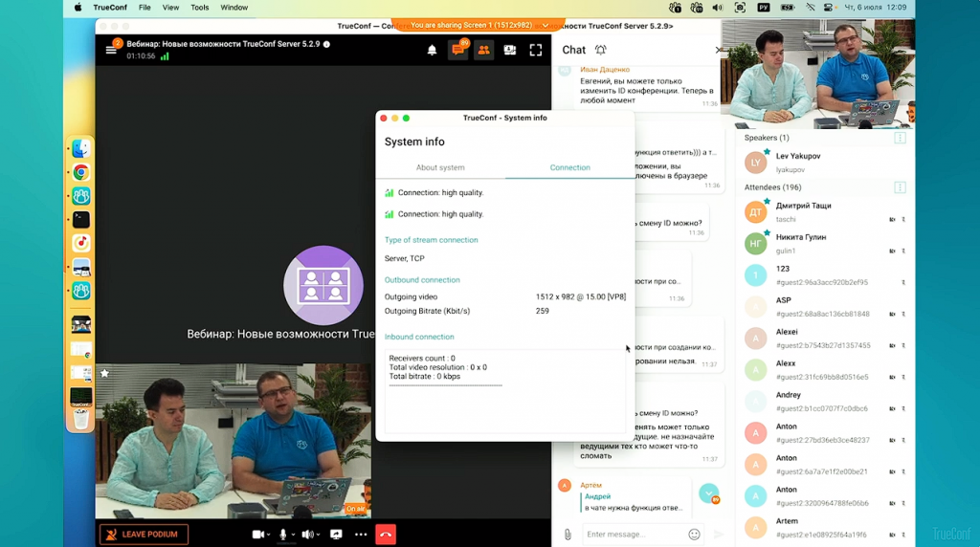Click the paperclip attach file icon in chat

tap(568, 535)
